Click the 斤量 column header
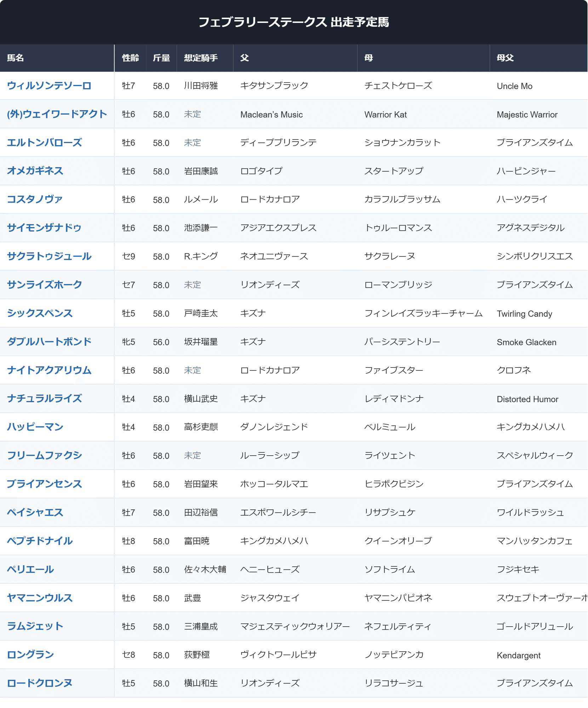Screen dimensions: 588x708 click(x=161, y=58)
